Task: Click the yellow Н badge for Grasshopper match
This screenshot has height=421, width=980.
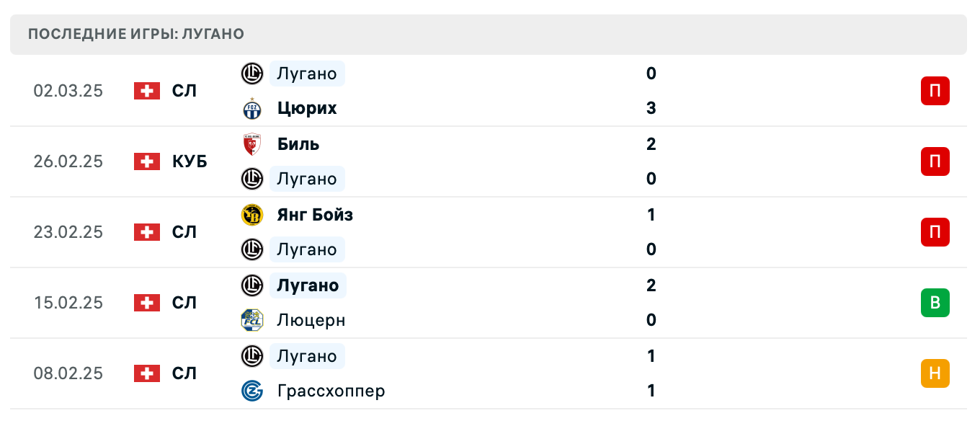Action: tap(935, 373)
